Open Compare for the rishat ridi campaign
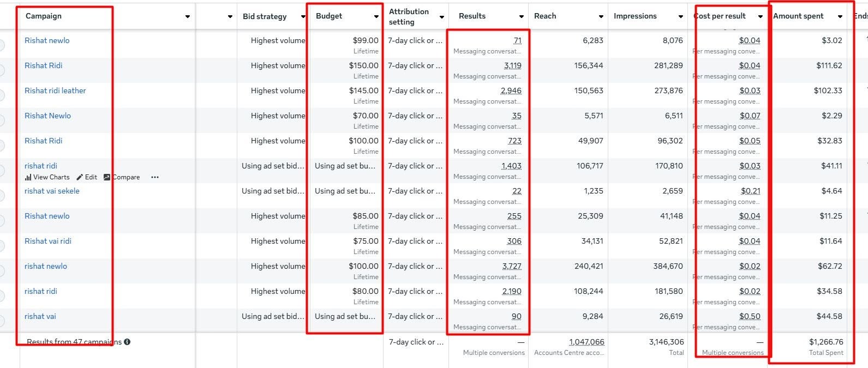Screen dimensions: 868x368 [x=122, y=177]
